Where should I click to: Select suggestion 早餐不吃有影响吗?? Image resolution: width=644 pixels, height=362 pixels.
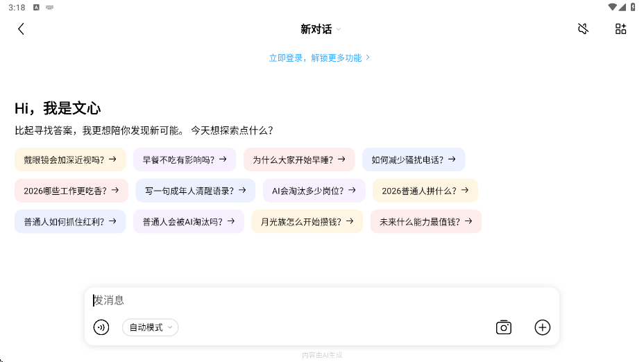pos(185,160)
